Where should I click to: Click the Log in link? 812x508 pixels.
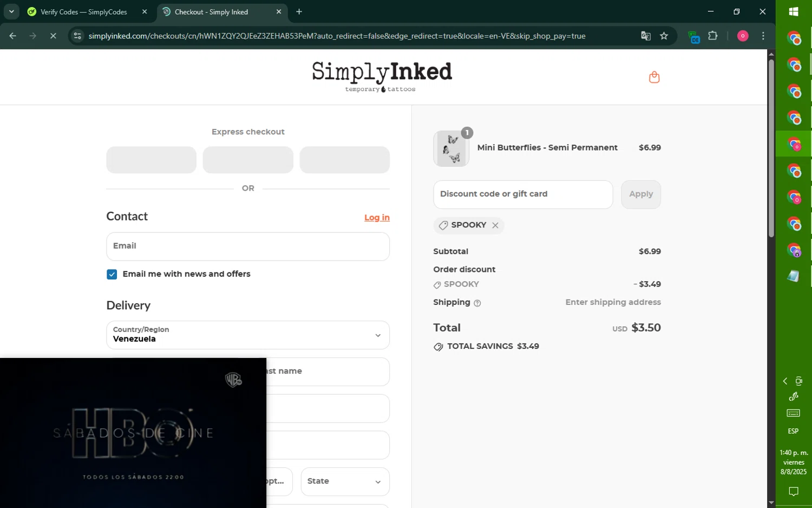pyautogui.click(x=377, y=218)
